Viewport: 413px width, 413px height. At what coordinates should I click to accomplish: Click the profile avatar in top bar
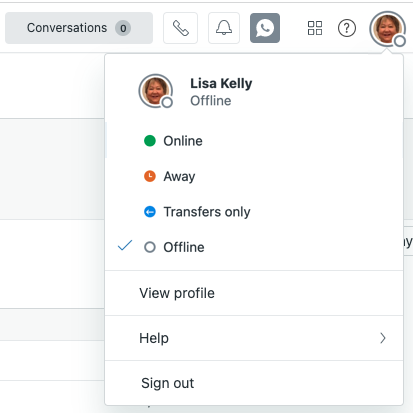387,29
